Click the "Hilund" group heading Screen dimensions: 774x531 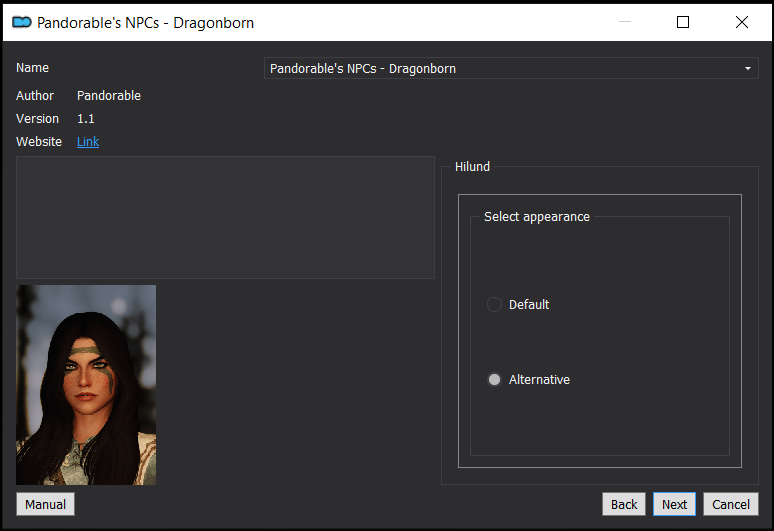point(472,167)
